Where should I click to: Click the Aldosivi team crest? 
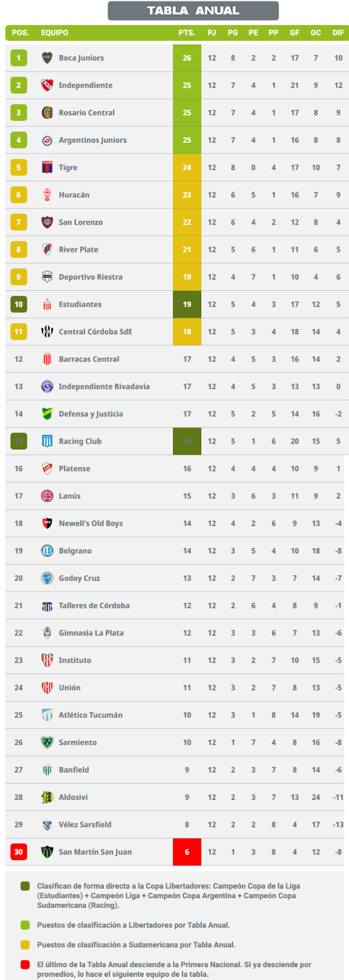tap(47, 797)
